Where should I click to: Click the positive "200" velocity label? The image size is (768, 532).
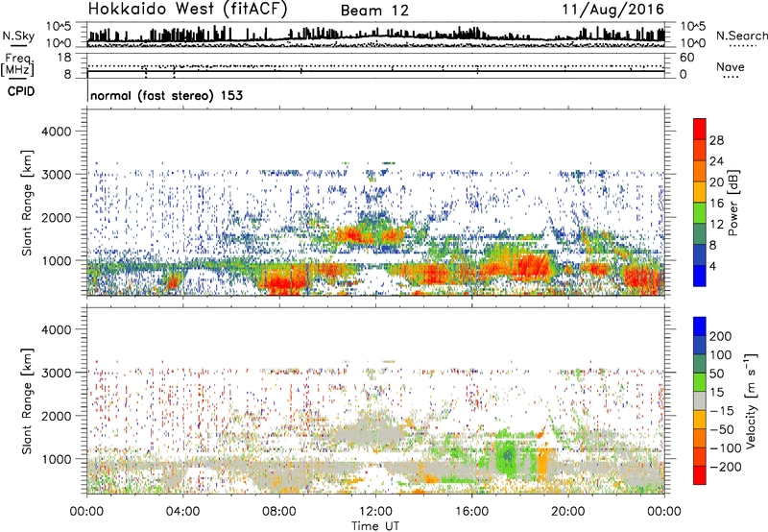(721, 336)
